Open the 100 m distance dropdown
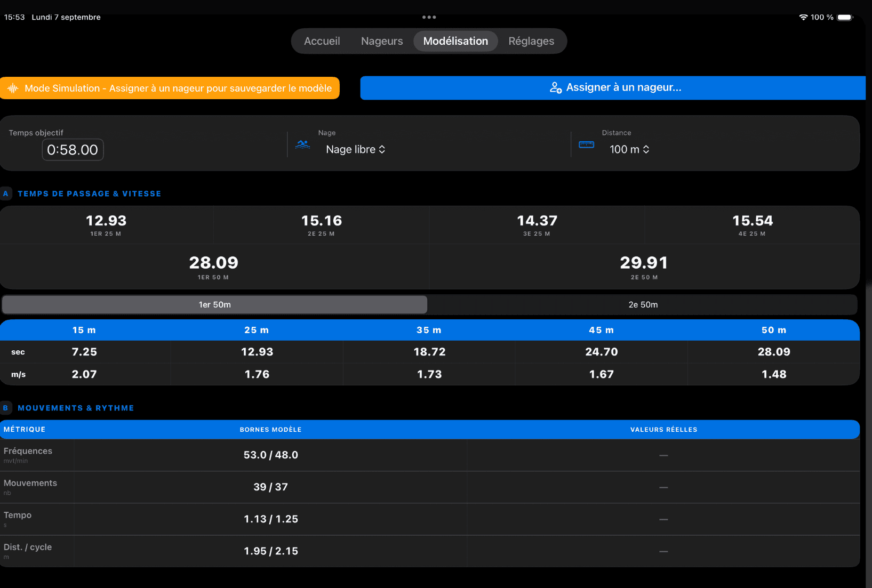 629,150
